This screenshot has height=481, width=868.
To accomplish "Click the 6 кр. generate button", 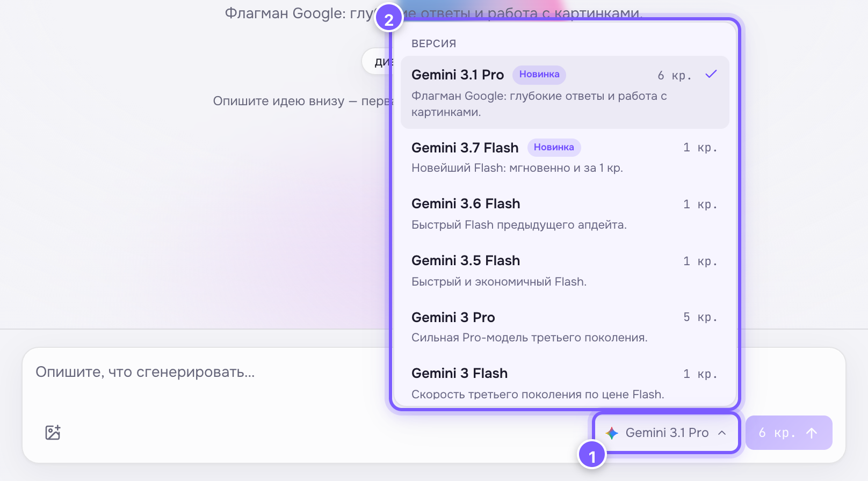I will point(789,433).
